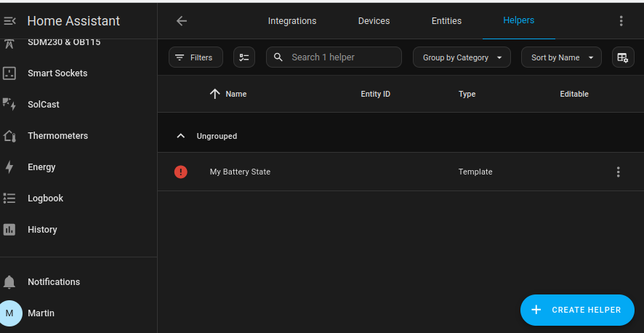Click the red error icon for My Battery State

(x=181, y=172)
